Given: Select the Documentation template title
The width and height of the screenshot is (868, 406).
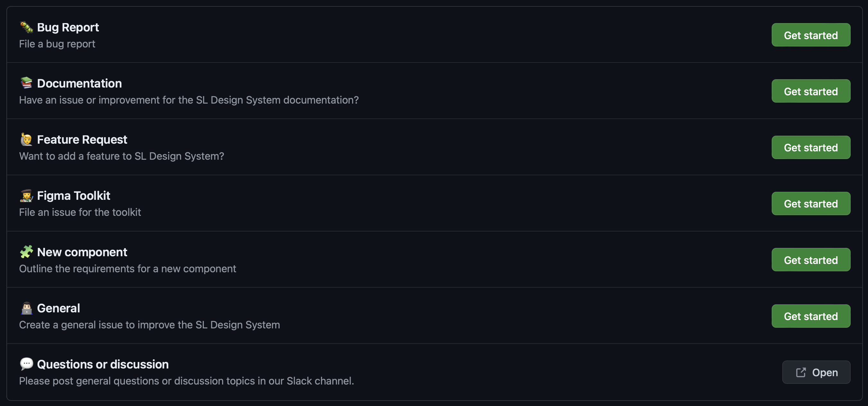Looking at the screenshot, I should [x=79, y=83].
